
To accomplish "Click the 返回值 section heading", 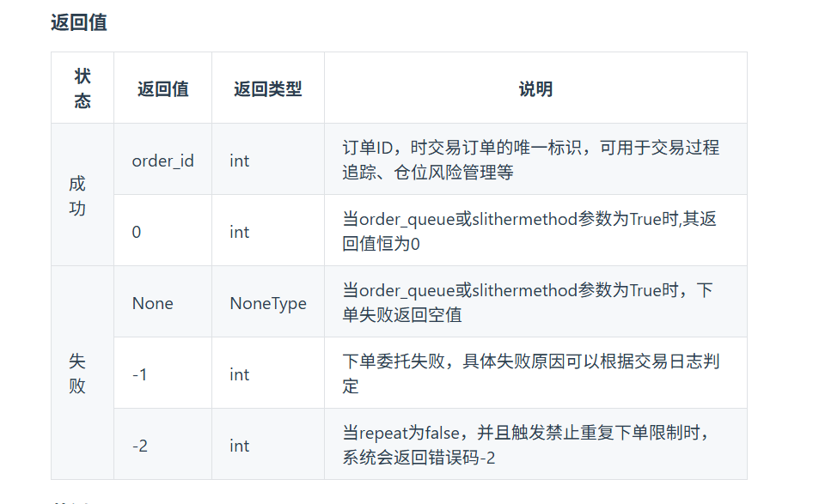I will pyautogui.click(x=79, y=23).
